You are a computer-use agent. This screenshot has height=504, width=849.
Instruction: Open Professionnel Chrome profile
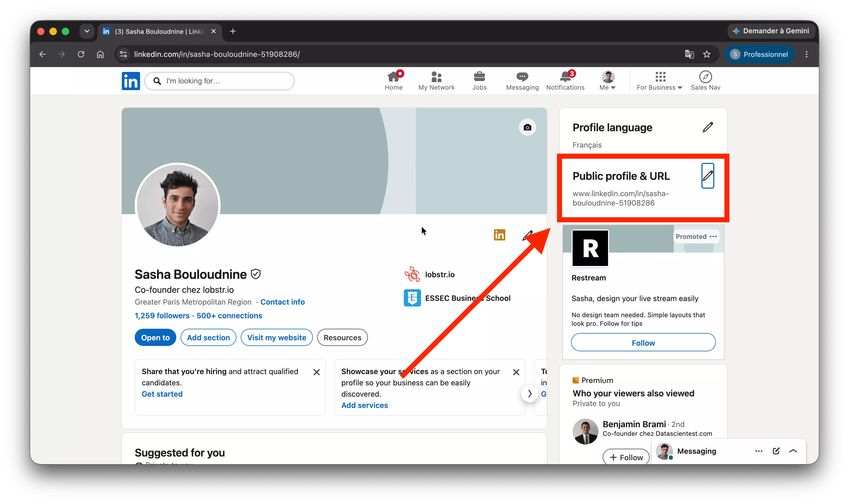pyautogui.click(x=759, y=54)
